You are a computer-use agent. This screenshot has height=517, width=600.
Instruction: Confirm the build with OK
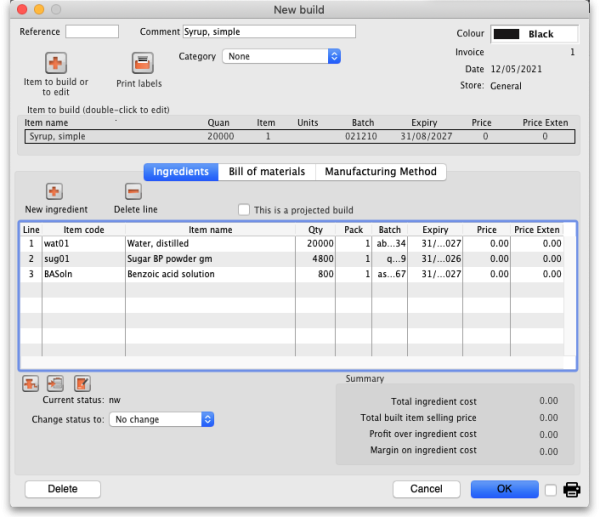[504, 489]
